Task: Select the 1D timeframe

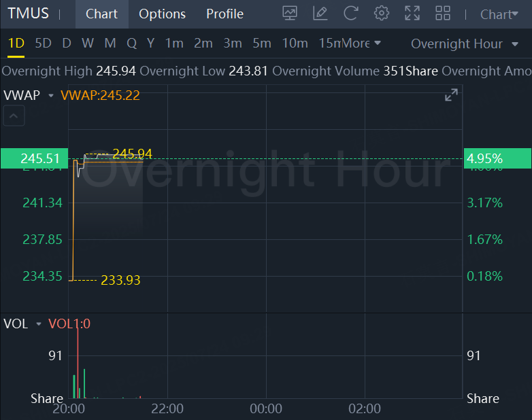Action: (x=16, y=43)
